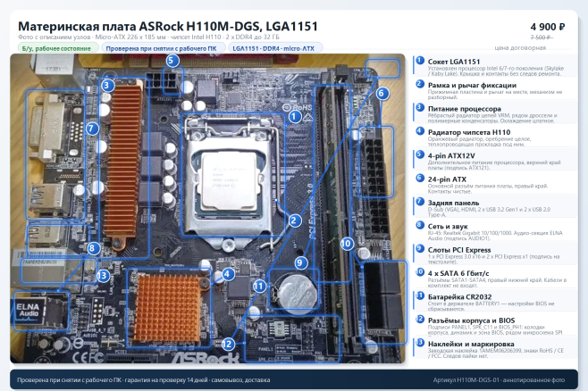Click the legend entry 'Батарейка CR2032'
The image size is (588, 391).
pos(495,302)
